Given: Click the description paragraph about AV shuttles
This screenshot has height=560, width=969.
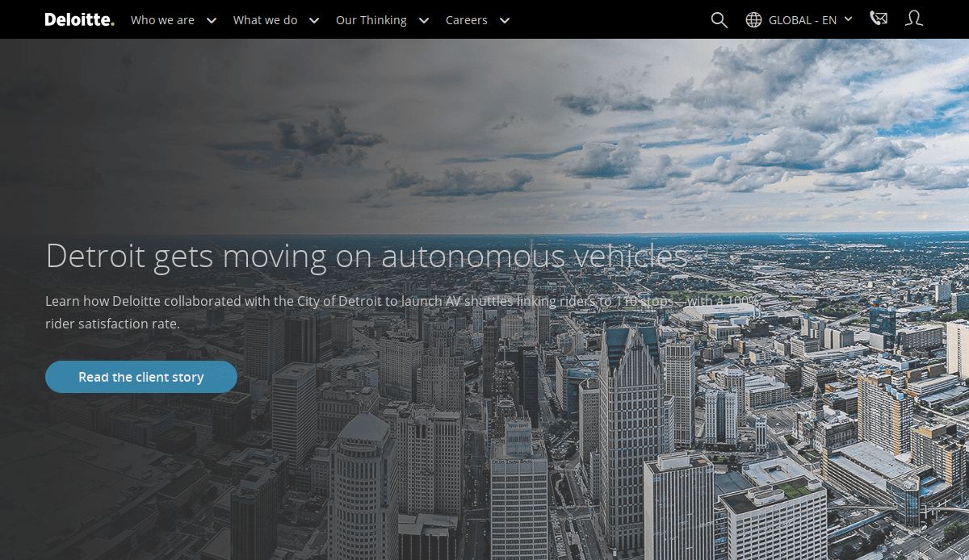Looking at the screenshot, I should pyautogui.click(x=401, y=311).
